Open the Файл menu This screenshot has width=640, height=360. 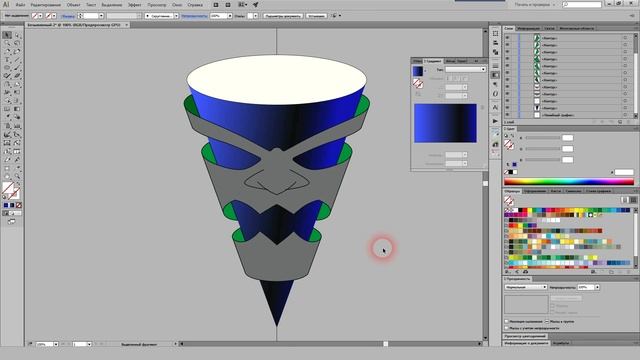coord(20,5)
